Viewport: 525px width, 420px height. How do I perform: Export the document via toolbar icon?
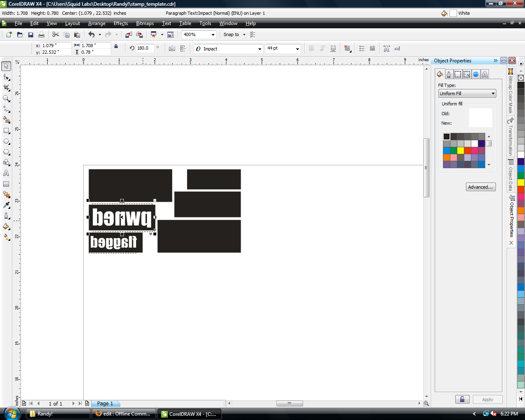point(139,35)
